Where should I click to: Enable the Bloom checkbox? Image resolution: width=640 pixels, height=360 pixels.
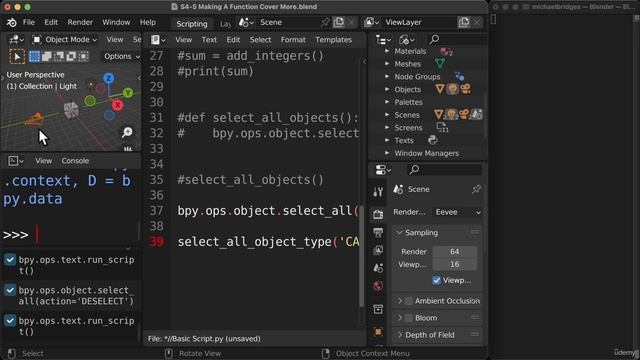tap(409, 318)
